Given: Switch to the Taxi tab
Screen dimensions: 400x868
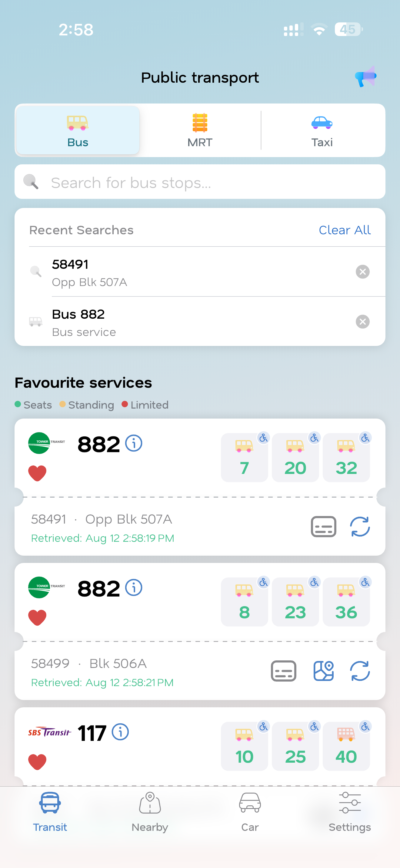Looking at the screenshot, I should 322,130.
